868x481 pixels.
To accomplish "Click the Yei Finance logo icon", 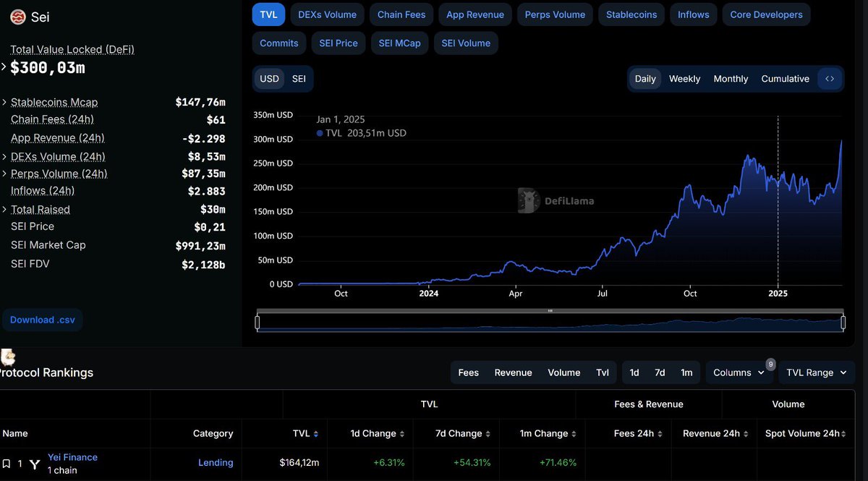I will pyautogui.click(x=35, y=464).
